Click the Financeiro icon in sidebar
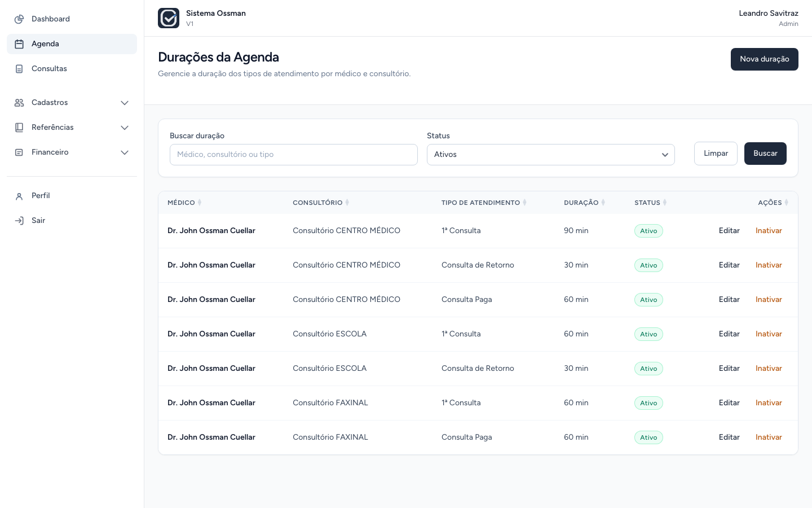Image resolution: width=812 pixels, height=508 pixels. tap(19, 152)
